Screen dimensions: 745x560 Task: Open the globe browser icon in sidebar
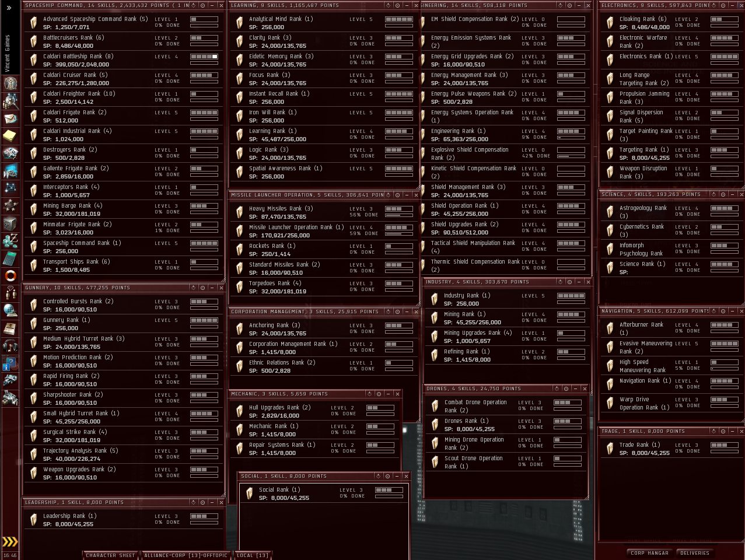tap(10, 310)
